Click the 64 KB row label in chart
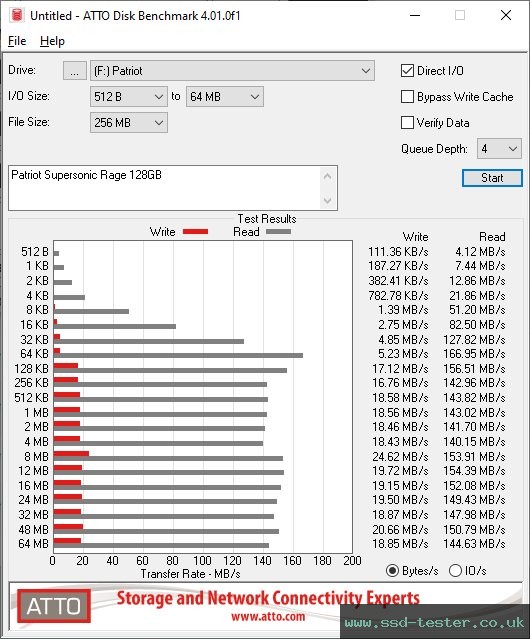Image resolution: width=530 pixels, height=639 pixels. click(x=34, y=354)
